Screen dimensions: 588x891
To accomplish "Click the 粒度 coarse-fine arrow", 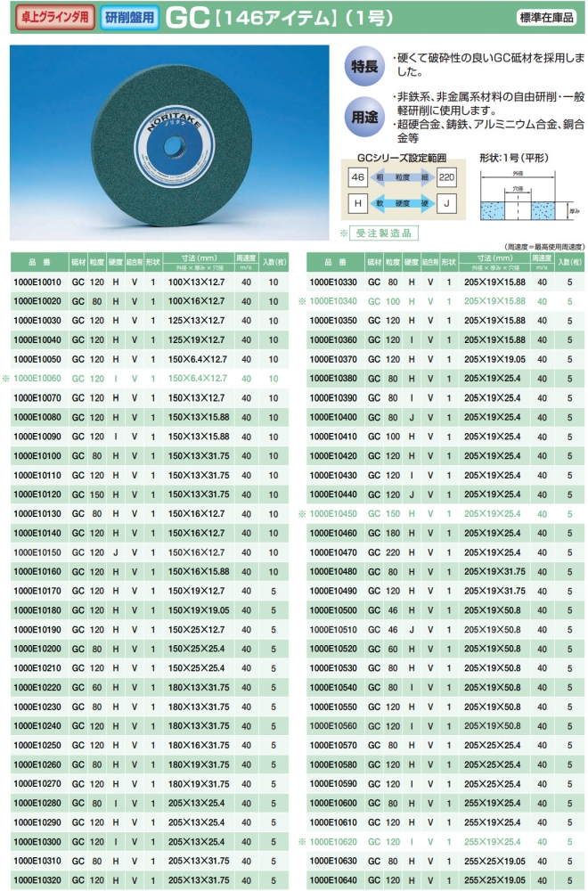I will pyautogui.click(x=402, y=177).
